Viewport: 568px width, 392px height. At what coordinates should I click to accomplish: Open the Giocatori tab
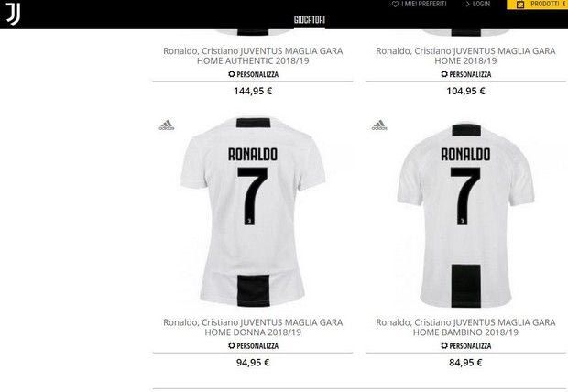[310, 19]
